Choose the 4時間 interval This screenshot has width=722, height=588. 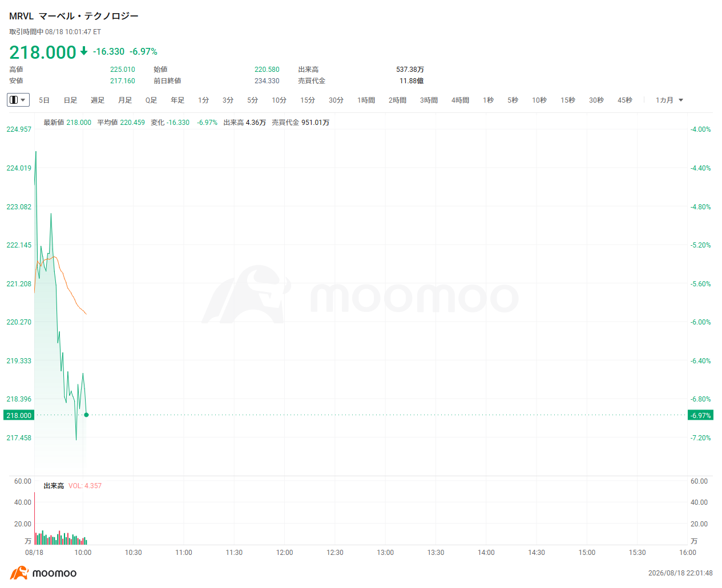click(x=461, y=100)
